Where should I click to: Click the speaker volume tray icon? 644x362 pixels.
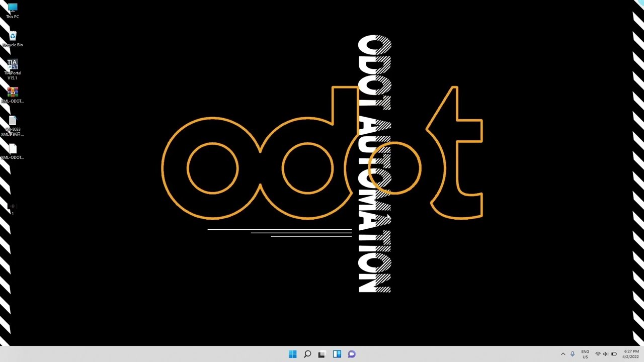point(605,354)
